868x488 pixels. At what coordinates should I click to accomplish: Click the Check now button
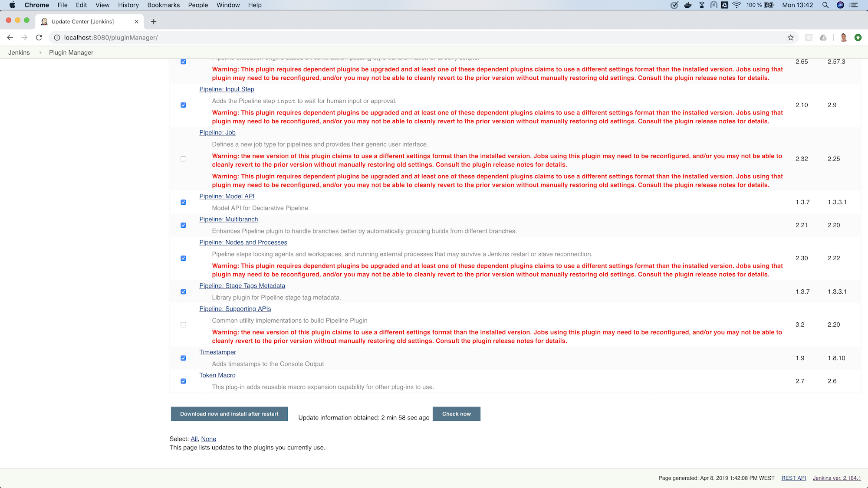[x=457, y=413]
